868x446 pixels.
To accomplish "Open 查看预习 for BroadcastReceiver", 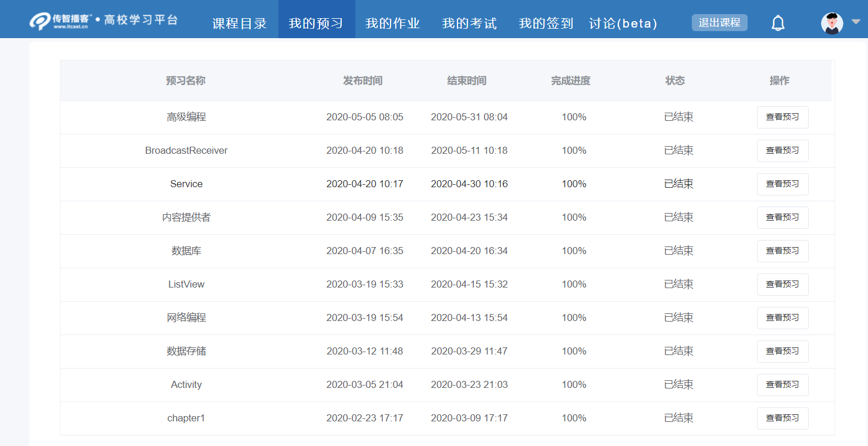I will pos(782,150).
